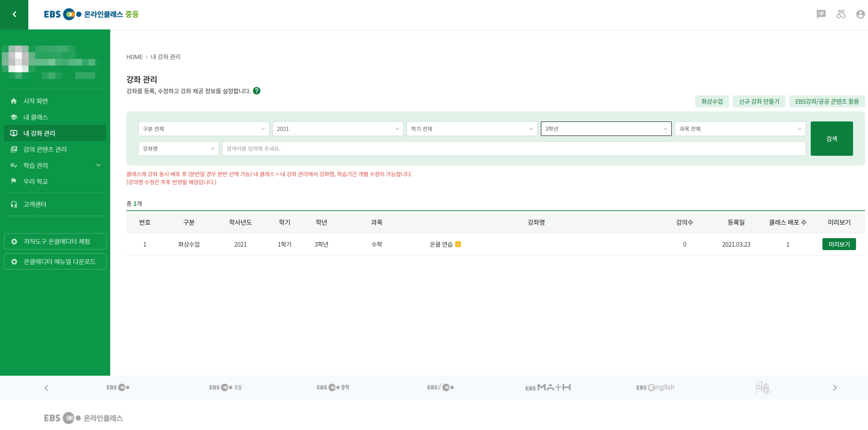Select the 내 클래스 graduation cap icon
The height and width of the screenshot is (430, 868).
coord(14,117)
